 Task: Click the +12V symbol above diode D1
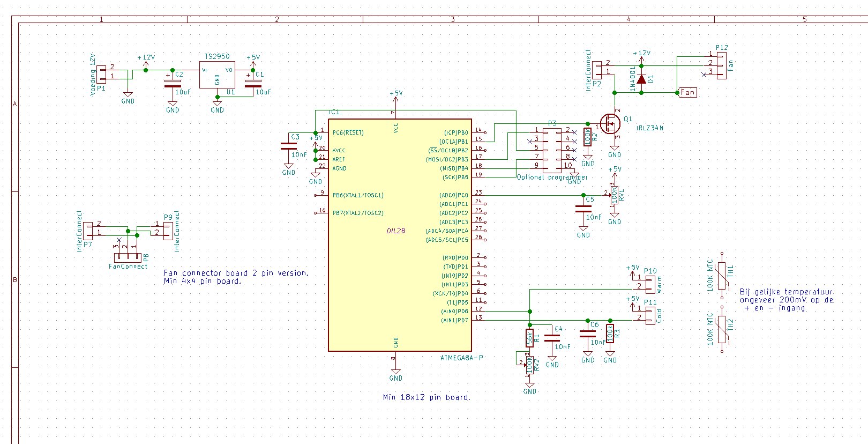click(641, 56)
